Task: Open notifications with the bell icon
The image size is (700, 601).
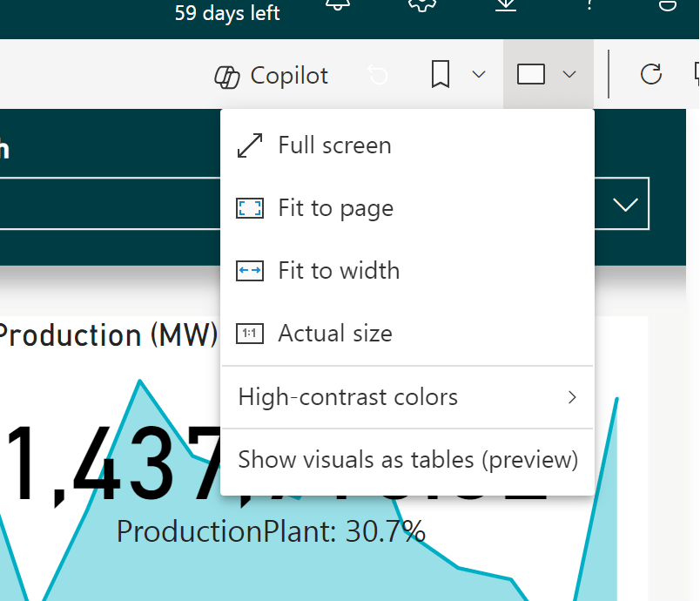Action: (x=336, y=4)
